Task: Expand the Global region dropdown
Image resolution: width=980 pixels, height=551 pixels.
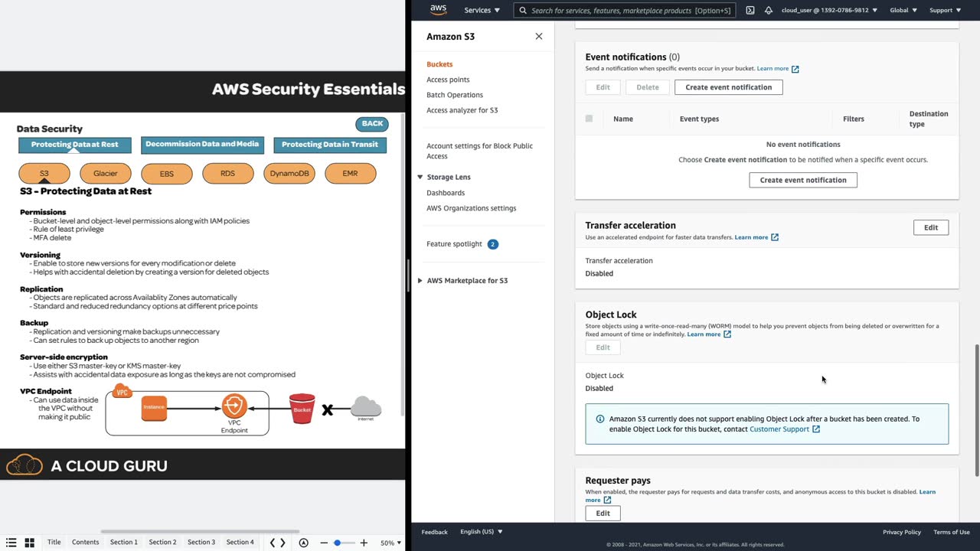Action: coord(903,10)
